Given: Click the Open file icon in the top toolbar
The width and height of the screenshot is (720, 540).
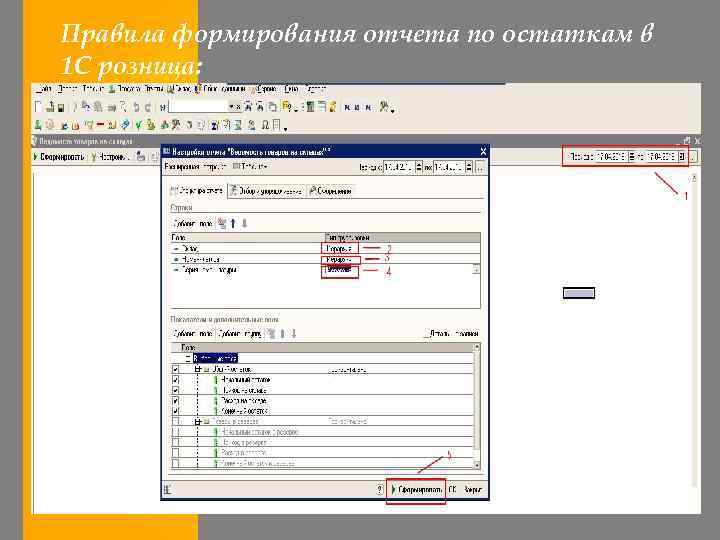Looking at the screenshot, I should [x=50, y=107].
